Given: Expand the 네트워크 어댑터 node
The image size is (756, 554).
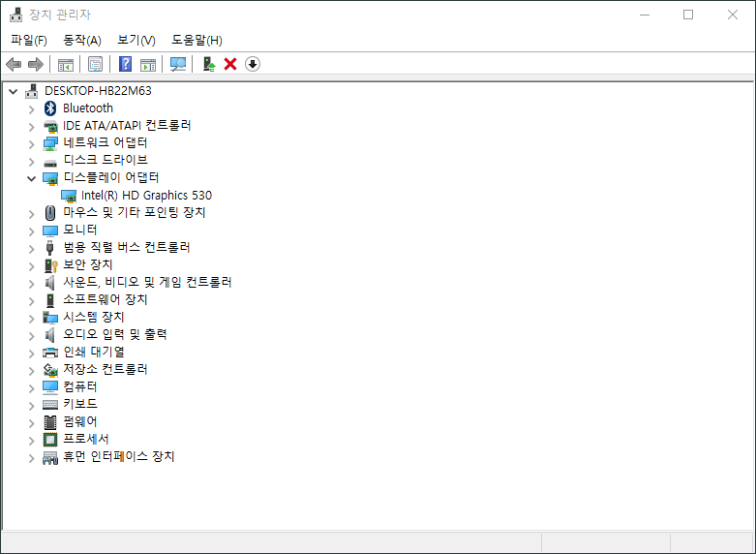Looking at the screenshot, I should click(32, 144).
